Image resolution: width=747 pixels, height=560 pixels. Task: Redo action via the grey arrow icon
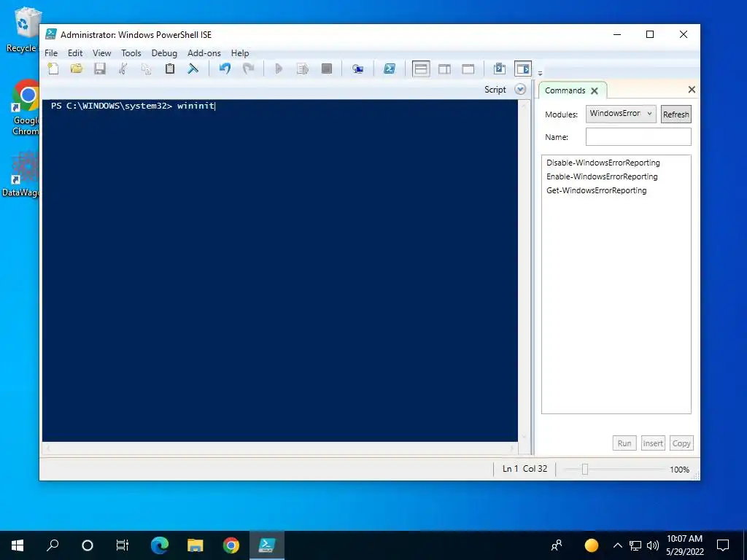pos(248,69)
